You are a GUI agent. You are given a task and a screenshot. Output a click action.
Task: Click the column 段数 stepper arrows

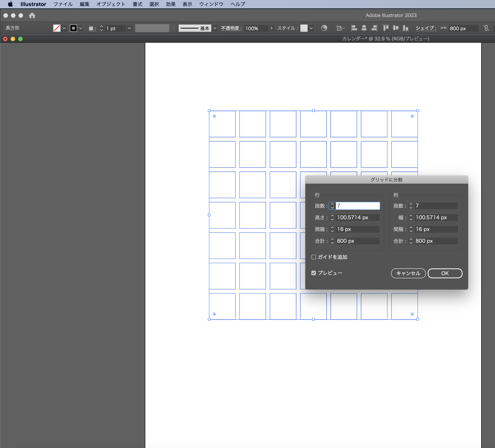(x=411, y=206)
